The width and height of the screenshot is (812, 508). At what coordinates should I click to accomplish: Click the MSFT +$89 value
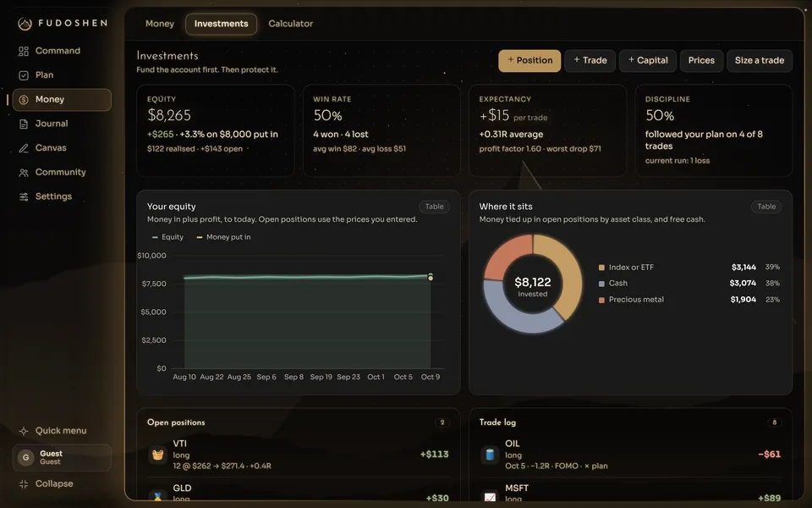pos(769,498)
